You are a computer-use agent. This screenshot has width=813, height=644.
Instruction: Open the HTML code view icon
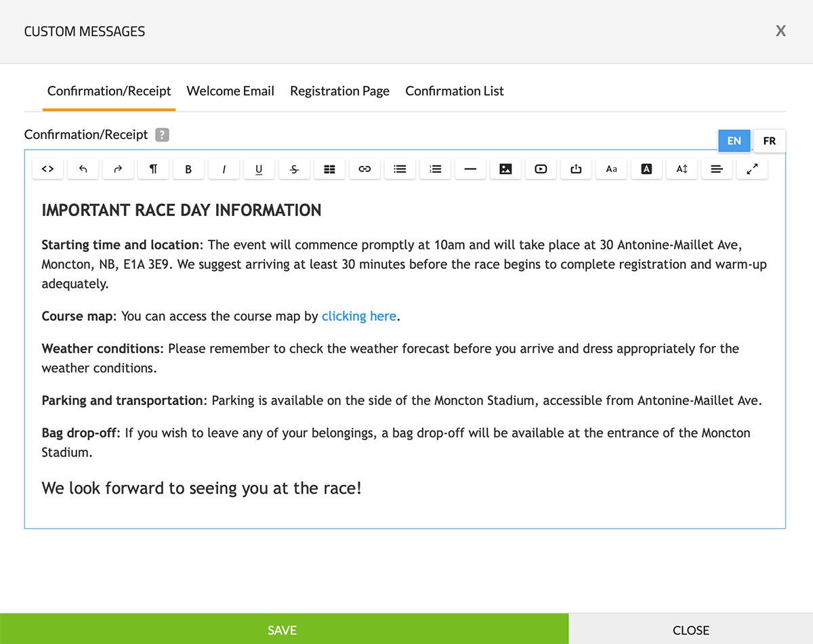tap(47, 169)
